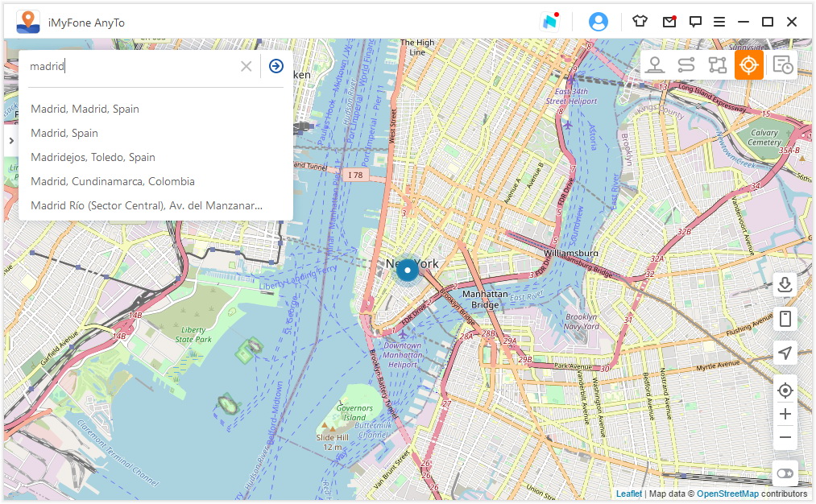The width and height of the screenshot is (816, 504).
Task: Expand the collapsed left side panel arrow
Action: tap(11, 141)
